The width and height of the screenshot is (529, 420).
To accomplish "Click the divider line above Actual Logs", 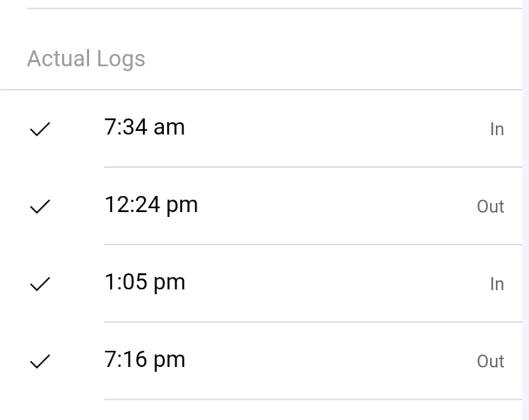I will point(273,9).
